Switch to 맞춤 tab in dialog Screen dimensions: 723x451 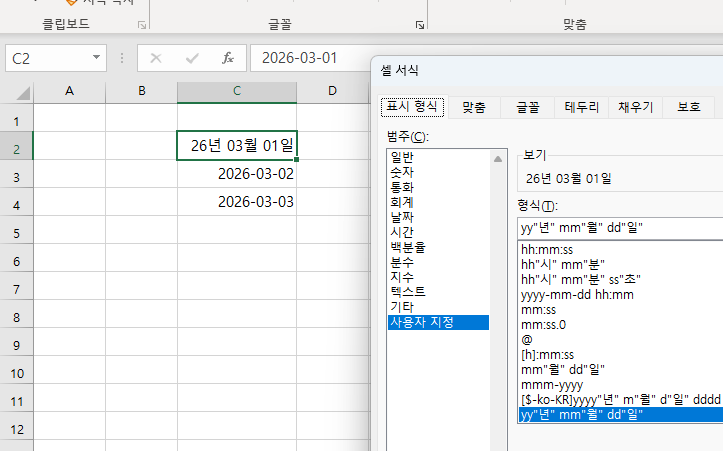pos(474,107)
